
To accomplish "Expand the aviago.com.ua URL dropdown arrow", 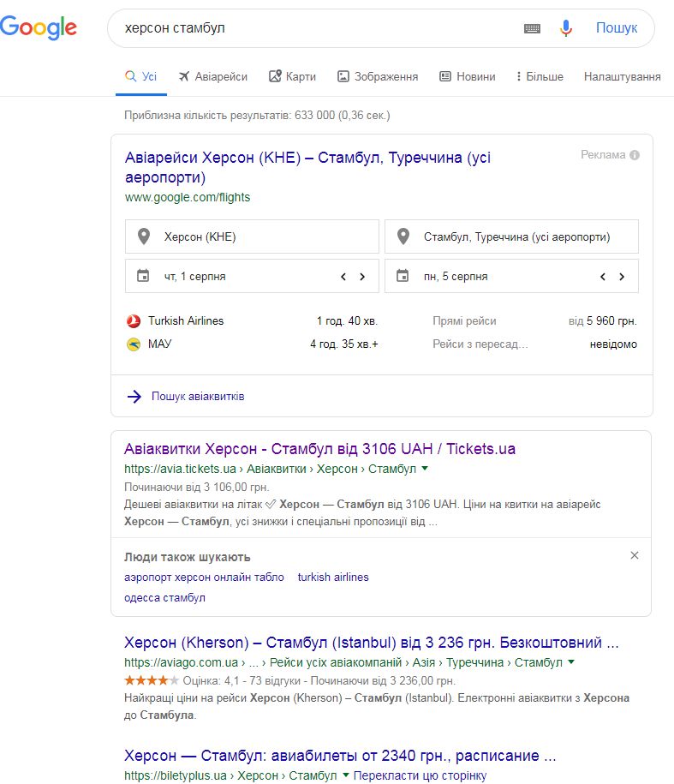I will pyautogui.click(x=571, y=662).
